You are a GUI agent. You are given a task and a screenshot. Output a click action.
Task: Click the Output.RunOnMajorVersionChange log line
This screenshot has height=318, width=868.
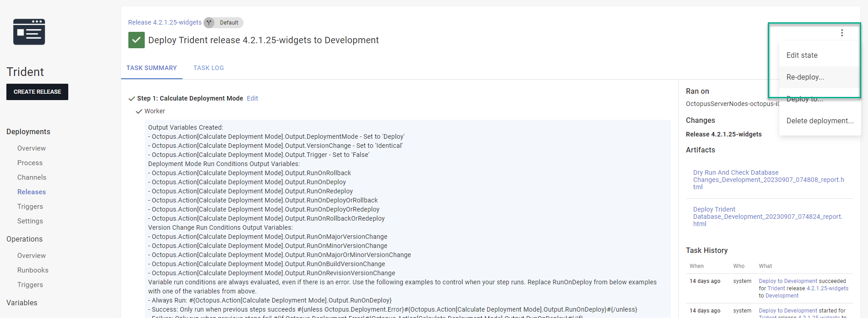(x=268, y=237)
